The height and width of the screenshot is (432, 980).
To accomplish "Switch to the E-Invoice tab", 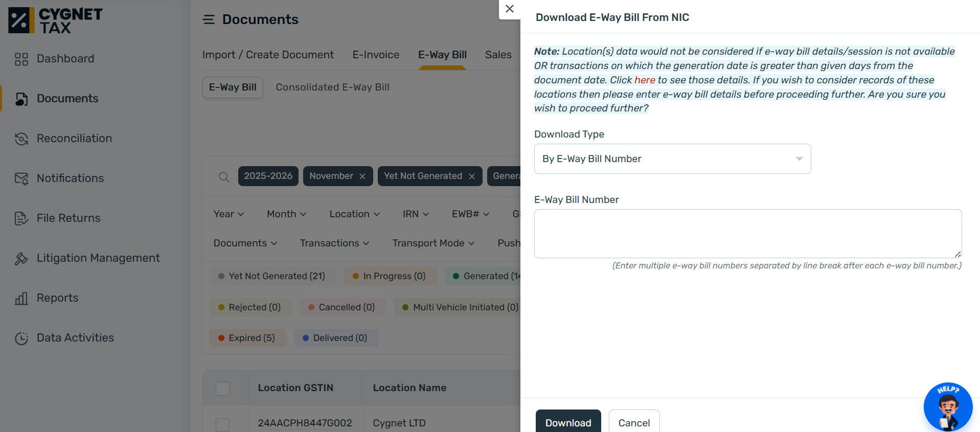I will click(x=376, y=55).
